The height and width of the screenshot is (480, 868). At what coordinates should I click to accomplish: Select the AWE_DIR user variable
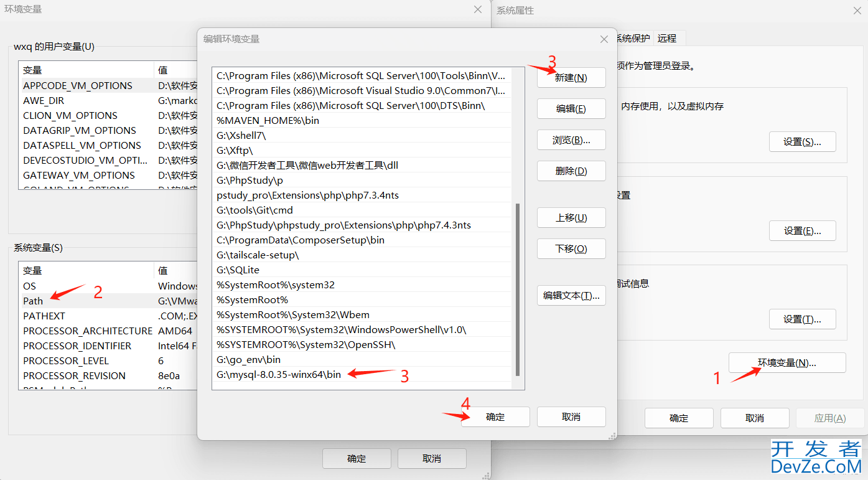click(109, 101)
